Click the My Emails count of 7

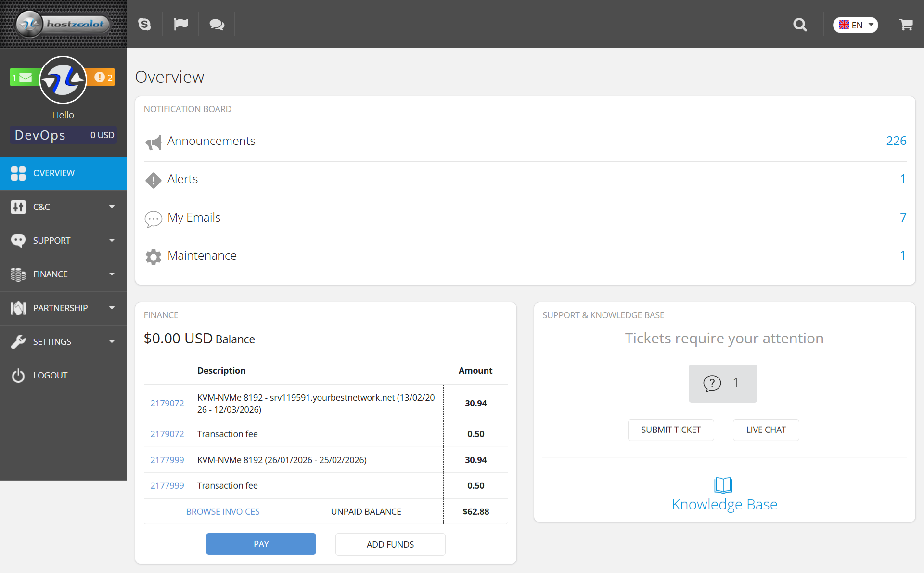point(903,218)
